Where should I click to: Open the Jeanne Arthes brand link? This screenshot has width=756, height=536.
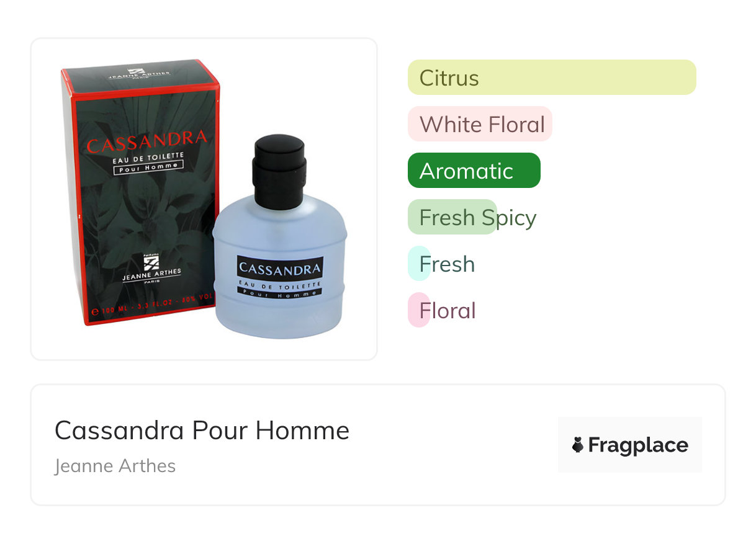(115, 466)
